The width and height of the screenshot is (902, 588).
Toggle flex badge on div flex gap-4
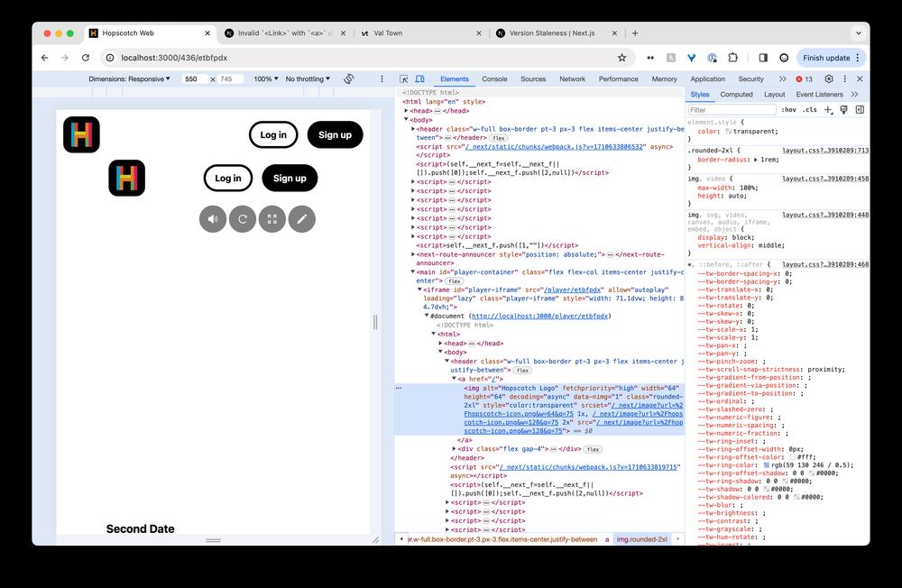[x=594, y=449]
